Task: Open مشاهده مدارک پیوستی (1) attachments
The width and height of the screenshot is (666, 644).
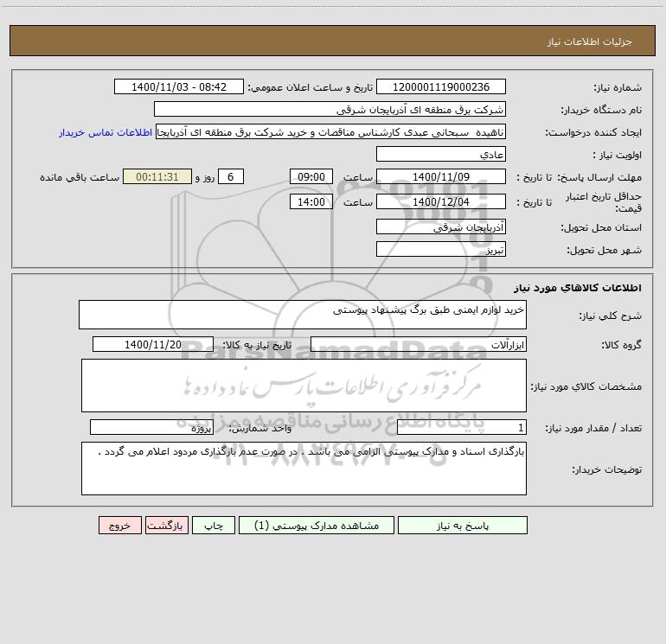Action: click(316, 525)
